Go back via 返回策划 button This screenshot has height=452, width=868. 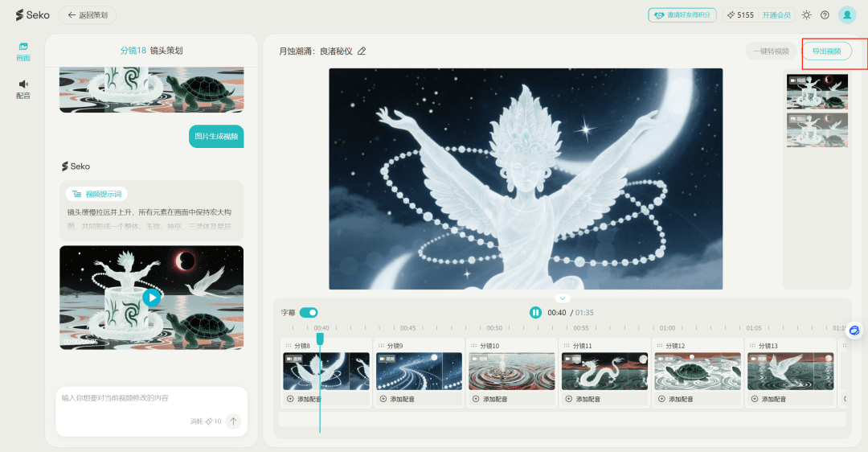pyautogui.click(x=88, y=15)
